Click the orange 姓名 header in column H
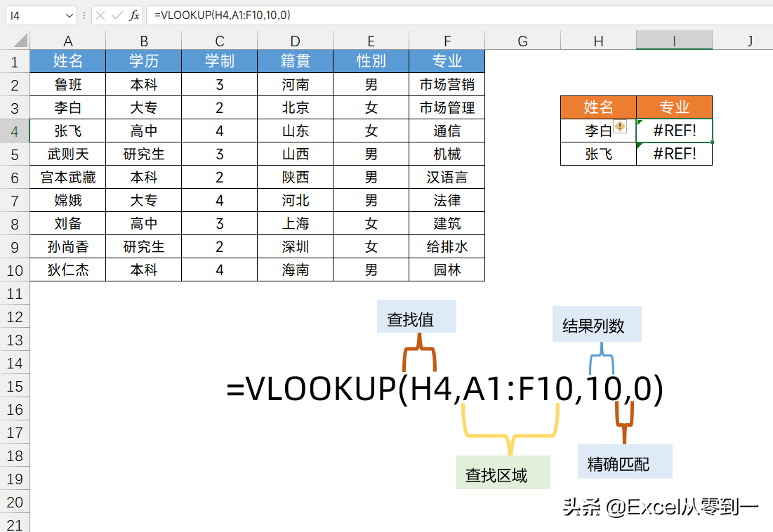 598,107
